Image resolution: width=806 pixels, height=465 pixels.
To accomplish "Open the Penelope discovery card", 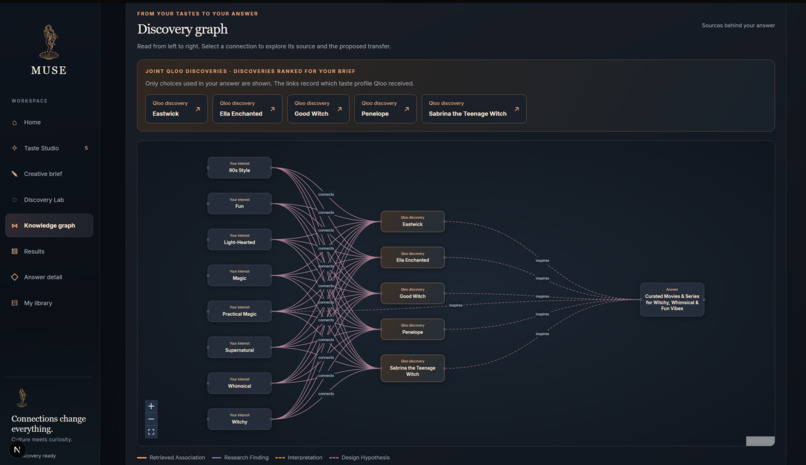I will 385,108.
